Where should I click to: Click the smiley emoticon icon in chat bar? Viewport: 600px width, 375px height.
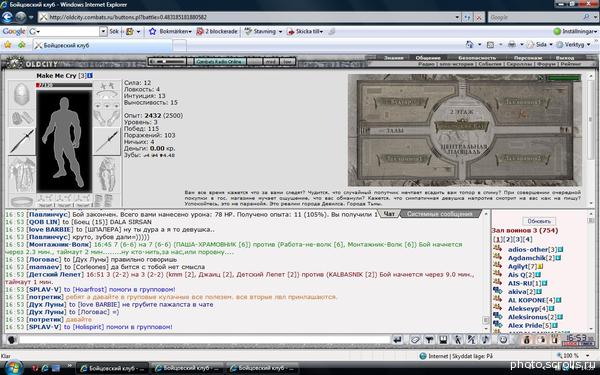[x=504, y=339]
